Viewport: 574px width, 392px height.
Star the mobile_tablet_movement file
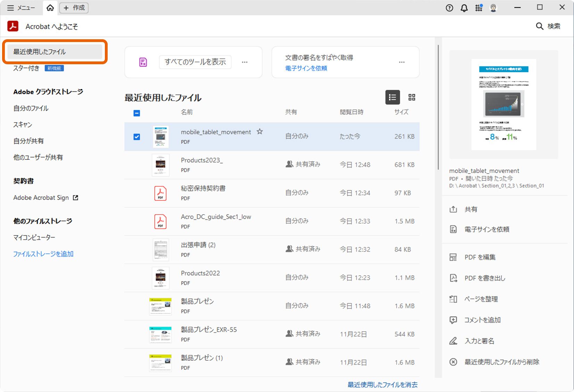(x=260, y=132)
